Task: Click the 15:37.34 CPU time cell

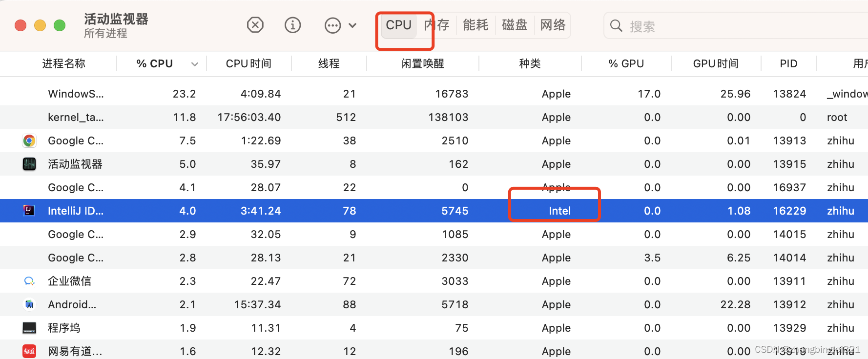Action: click(x=257, y=304)
